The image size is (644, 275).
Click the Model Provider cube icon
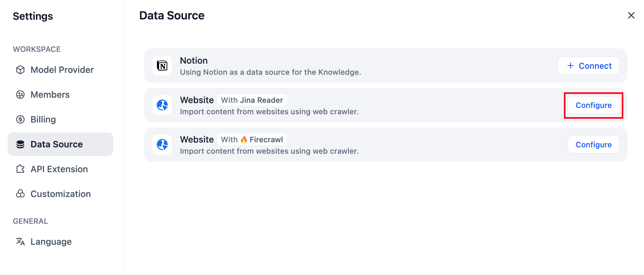pos(20,70)
